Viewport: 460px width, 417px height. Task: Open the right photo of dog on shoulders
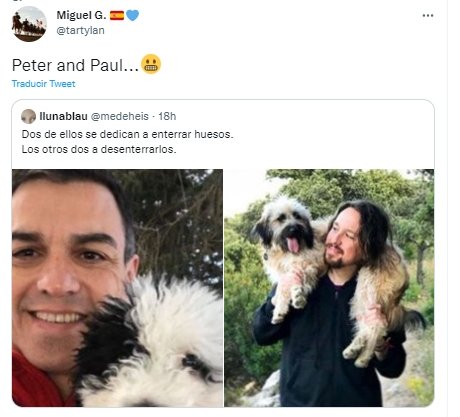point(329,288)
